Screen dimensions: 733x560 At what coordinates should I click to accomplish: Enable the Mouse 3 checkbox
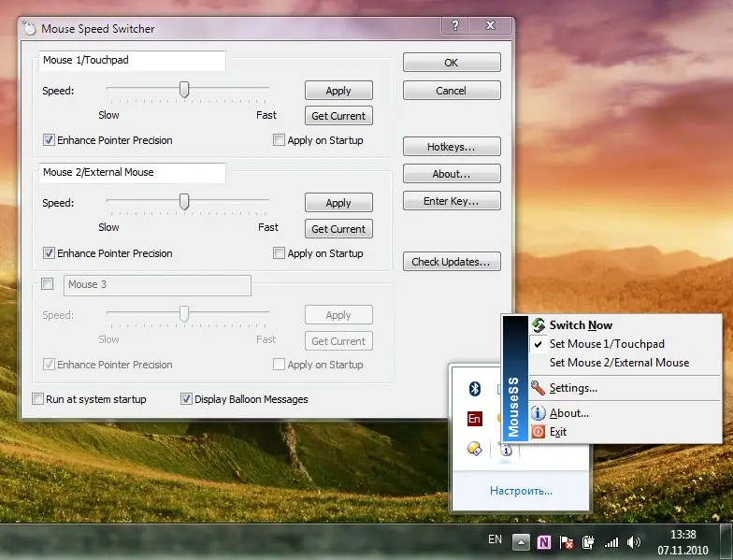(47, 284)
